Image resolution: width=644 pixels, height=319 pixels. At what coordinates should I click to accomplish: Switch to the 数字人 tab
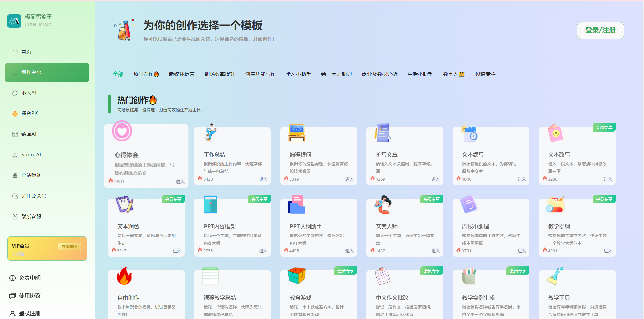[453, 74]
